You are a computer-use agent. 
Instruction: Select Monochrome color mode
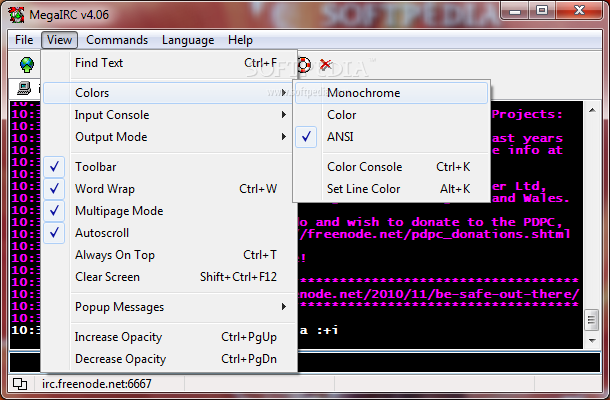[391, 93]
